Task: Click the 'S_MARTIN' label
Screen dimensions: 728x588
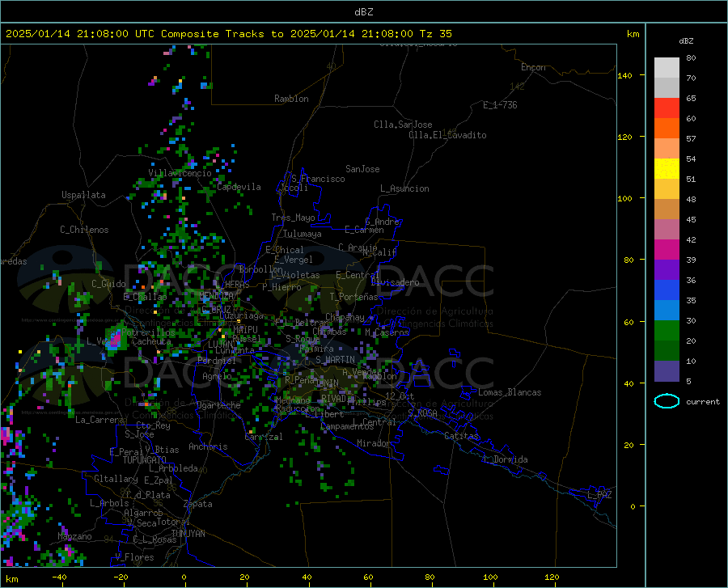Action: coord(335,360)
